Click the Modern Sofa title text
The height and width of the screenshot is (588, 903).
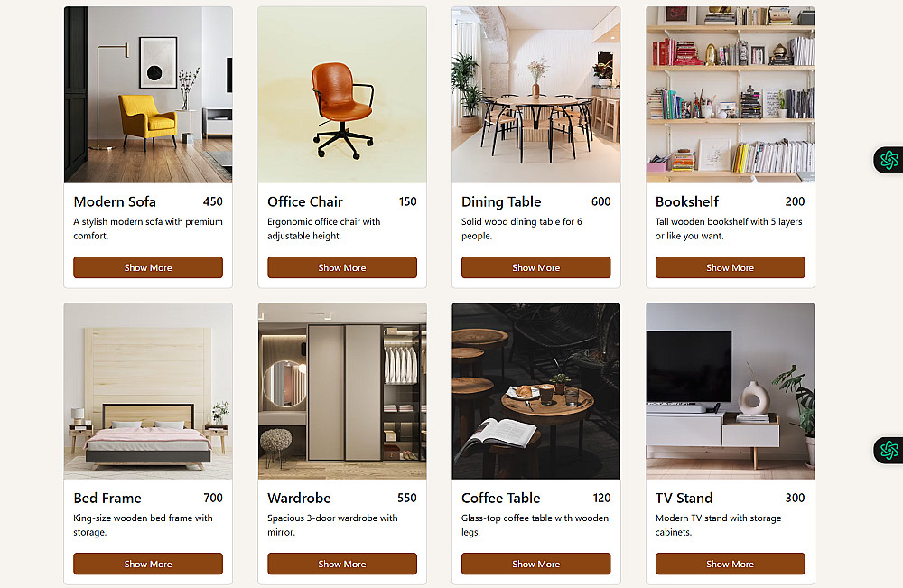point(115,201)
